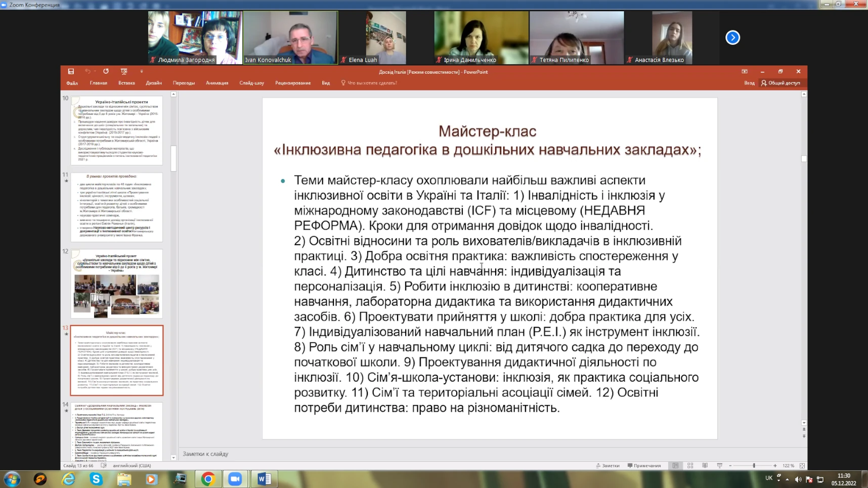The image size is (868, 488).
Task: Start slideshow from beginning icon
Action: click(124, 72)
